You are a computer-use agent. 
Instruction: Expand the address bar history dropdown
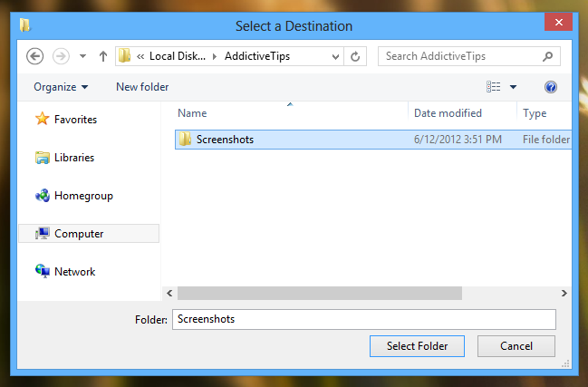[333, 56]
